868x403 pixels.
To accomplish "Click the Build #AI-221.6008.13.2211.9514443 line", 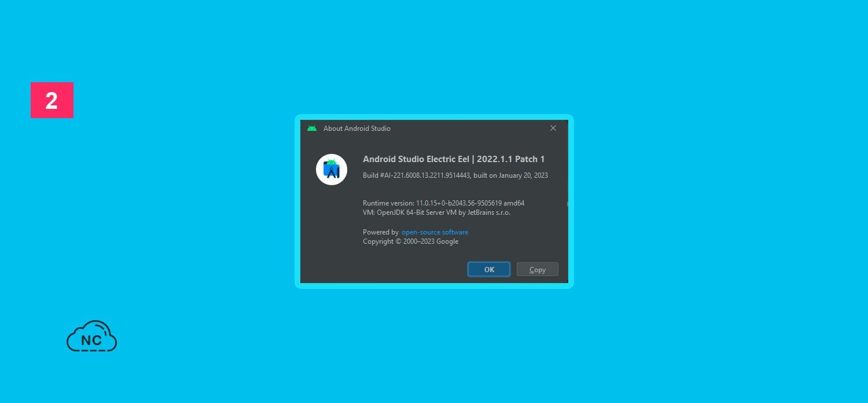I will click(x=455, y=175).
